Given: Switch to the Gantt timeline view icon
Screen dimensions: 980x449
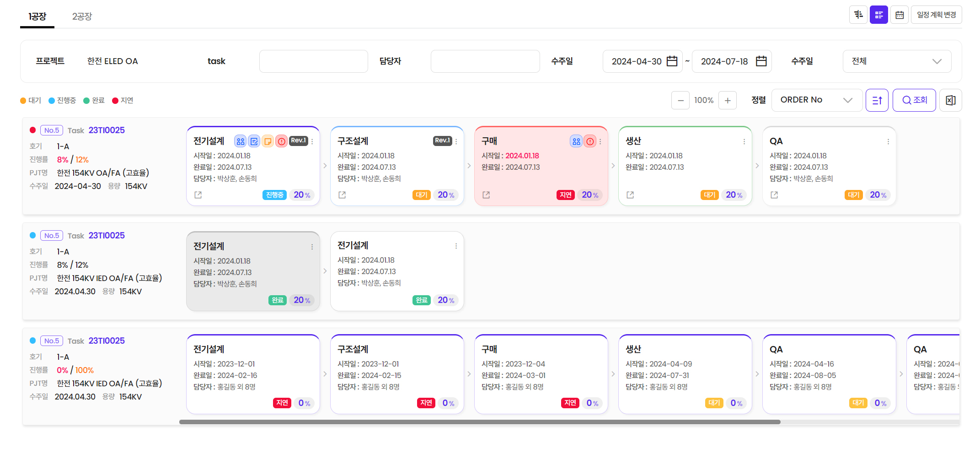Looking at the screenshot, I should click(x=858, y=15).
